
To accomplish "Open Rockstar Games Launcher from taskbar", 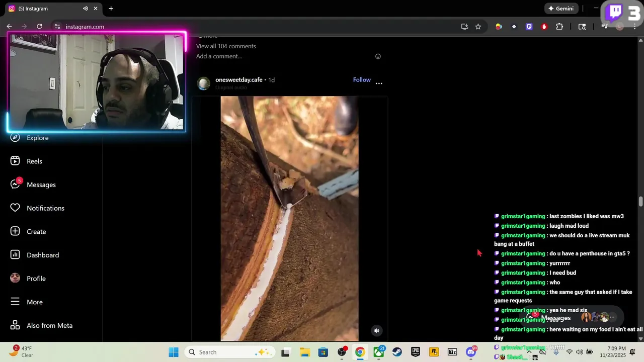I will coord(434,352).
